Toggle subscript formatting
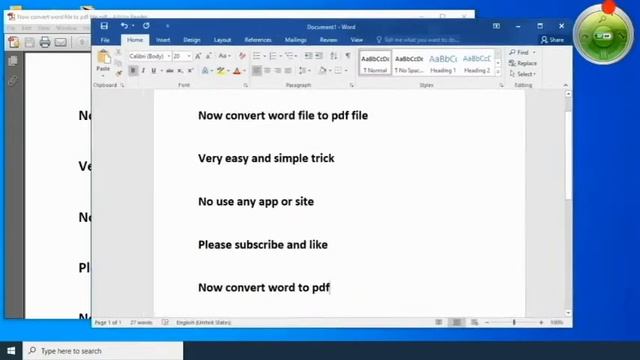Viewport: 640px width, 360px height. point(180,71)
